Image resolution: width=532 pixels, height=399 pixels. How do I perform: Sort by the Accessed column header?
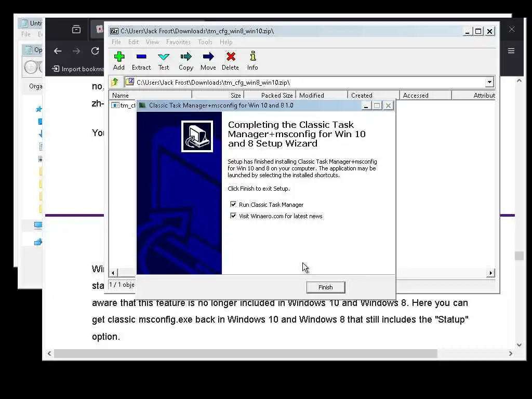425,96
